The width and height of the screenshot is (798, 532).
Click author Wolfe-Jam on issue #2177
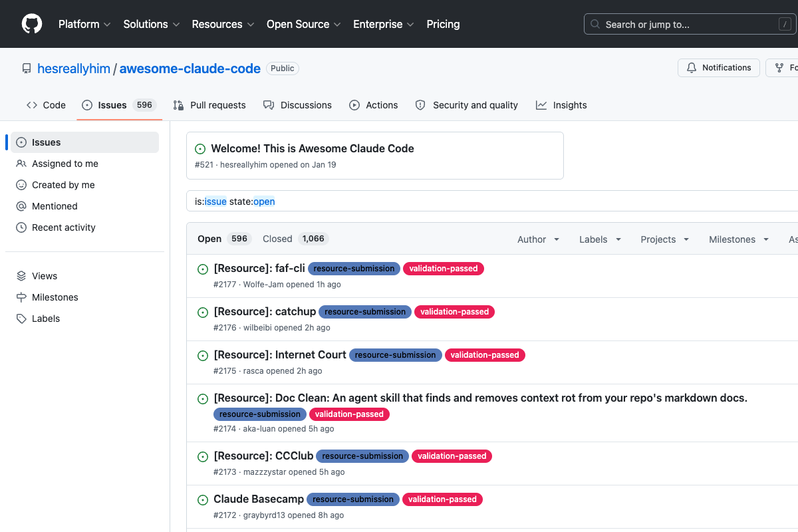pos(263,285)
